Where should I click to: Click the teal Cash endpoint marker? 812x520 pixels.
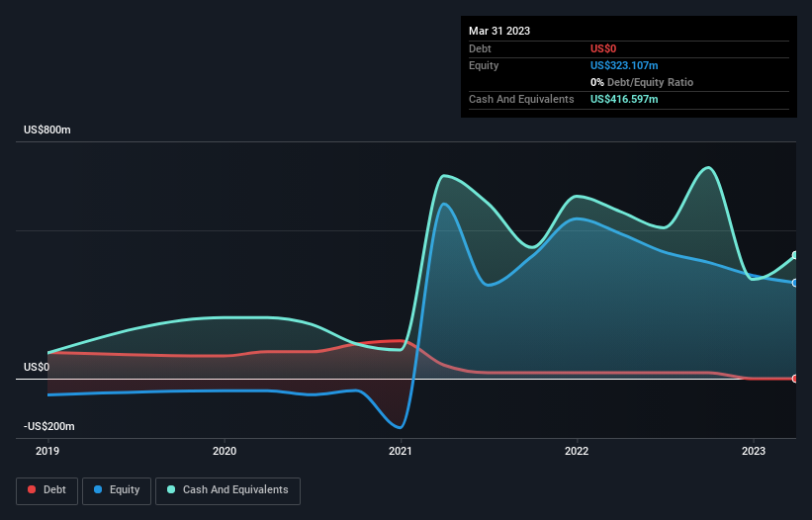[795, 255]
